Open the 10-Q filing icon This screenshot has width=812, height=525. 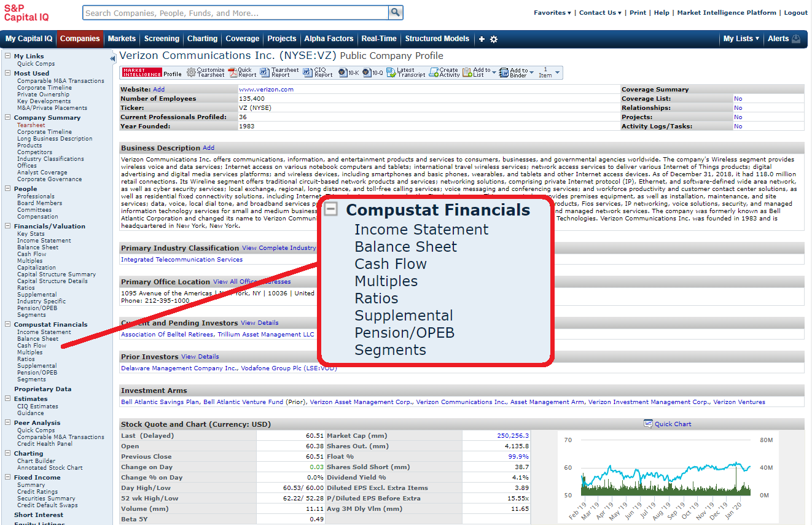[x=367, y=72]
